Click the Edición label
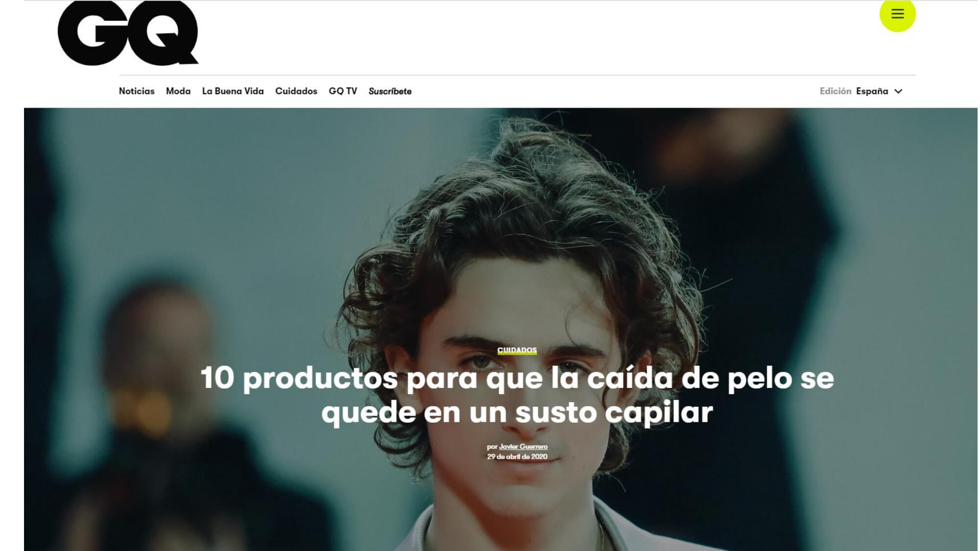 (835, 91)
